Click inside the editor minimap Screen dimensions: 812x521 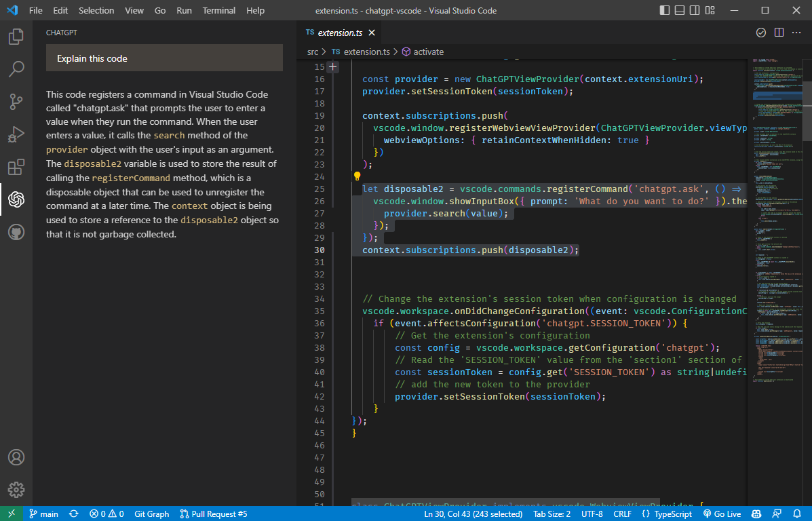click(777, 204)
